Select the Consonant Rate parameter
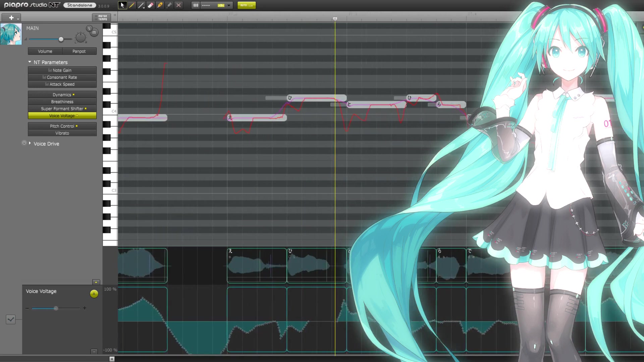This screenshot has height=362, width=644. [62, 77]
